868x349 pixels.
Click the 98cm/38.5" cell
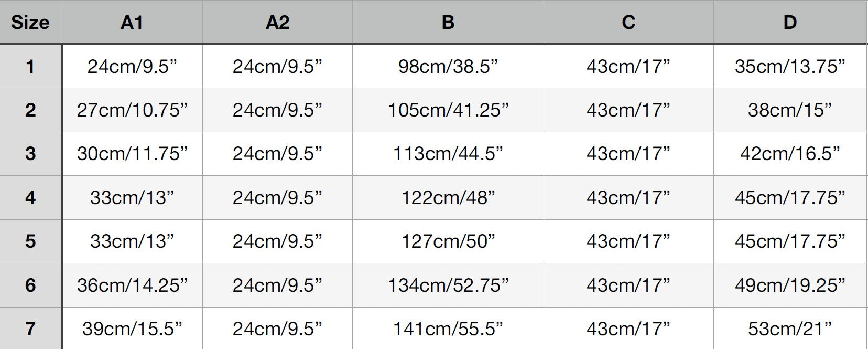coord(448,67)
